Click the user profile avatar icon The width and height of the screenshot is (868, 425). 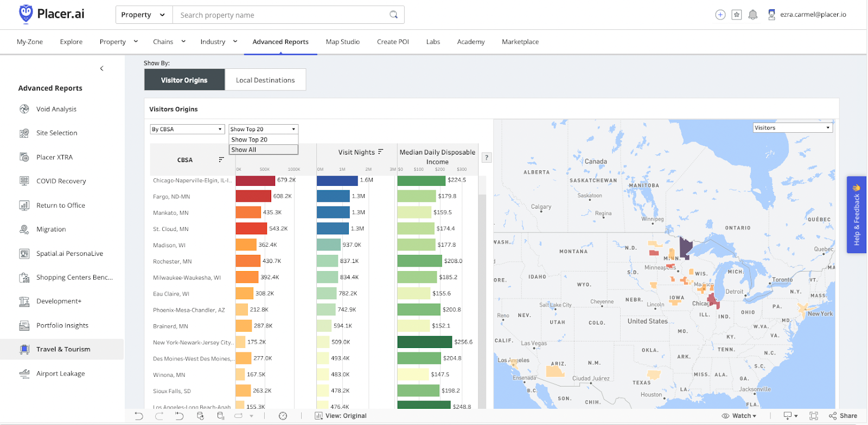click(771, 15)
